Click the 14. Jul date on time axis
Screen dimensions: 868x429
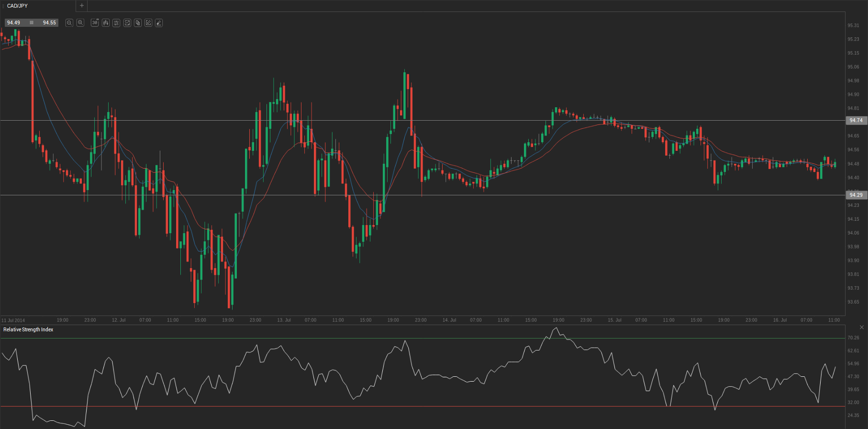[449, 320]
